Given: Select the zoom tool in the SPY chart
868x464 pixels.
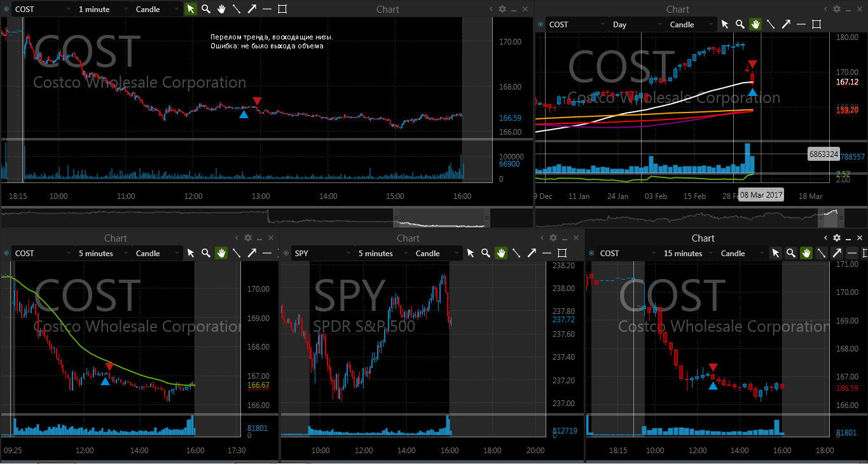Looking at the screenshot, I should tap(486, 253).
